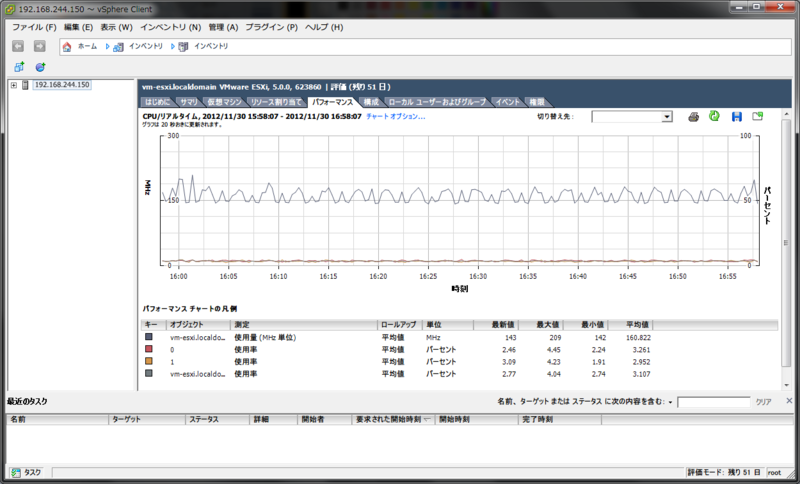The width and height of the screenshot is (800, 484).
Task: Open the ファイル (F) menu
Action: (x=34, y=27)
